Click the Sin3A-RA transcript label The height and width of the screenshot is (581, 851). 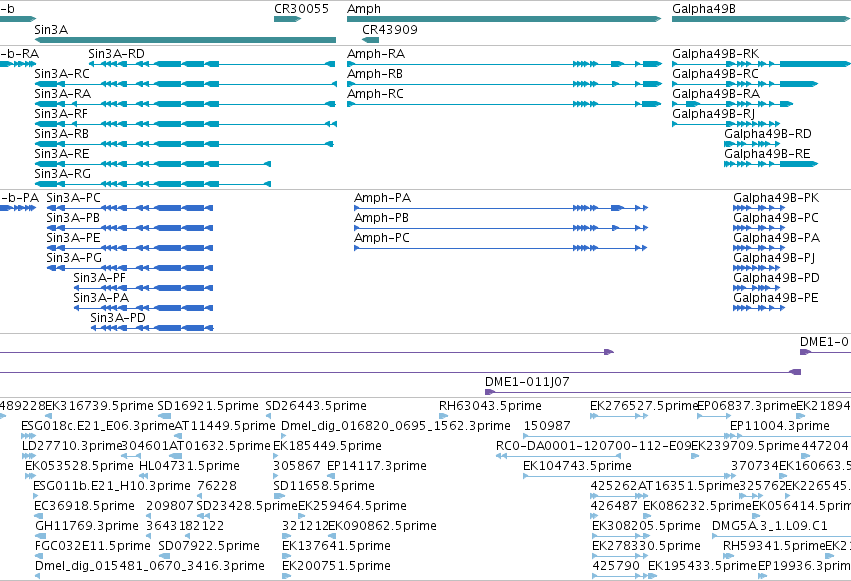tap(62, 94)
